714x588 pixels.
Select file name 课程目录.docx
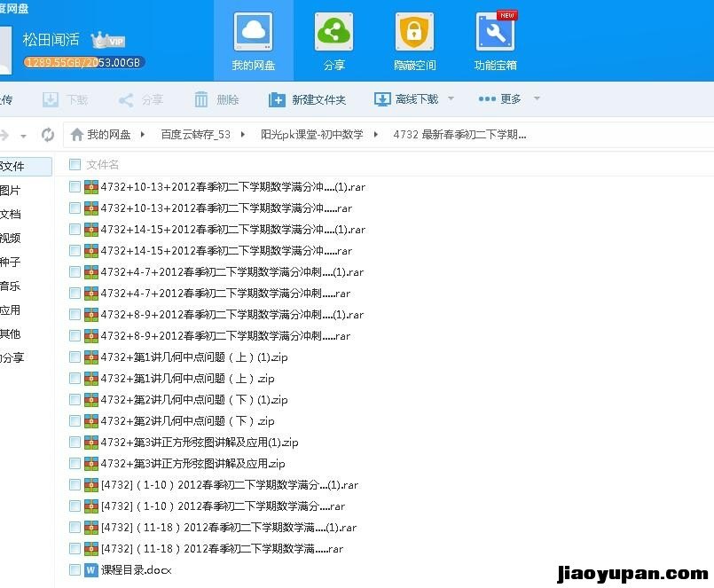coord(137,569)
